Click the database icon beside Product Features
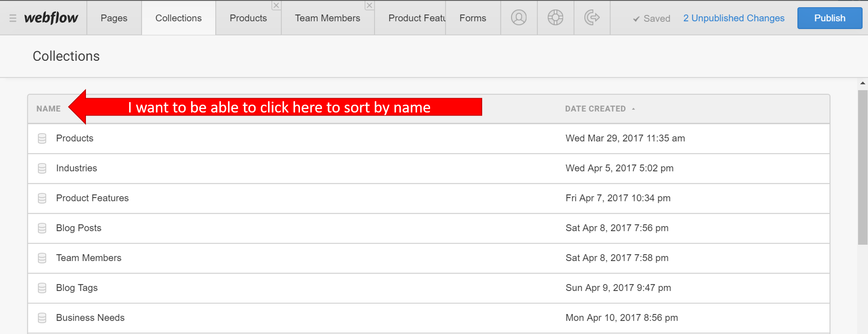 pyautogui.click(x=42, y=198)
